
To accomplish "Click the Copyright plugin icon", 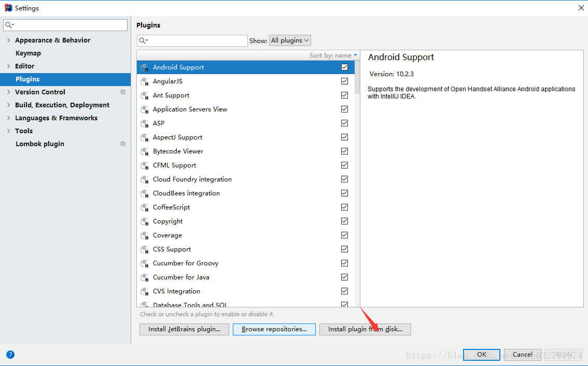I will (144, 222).
